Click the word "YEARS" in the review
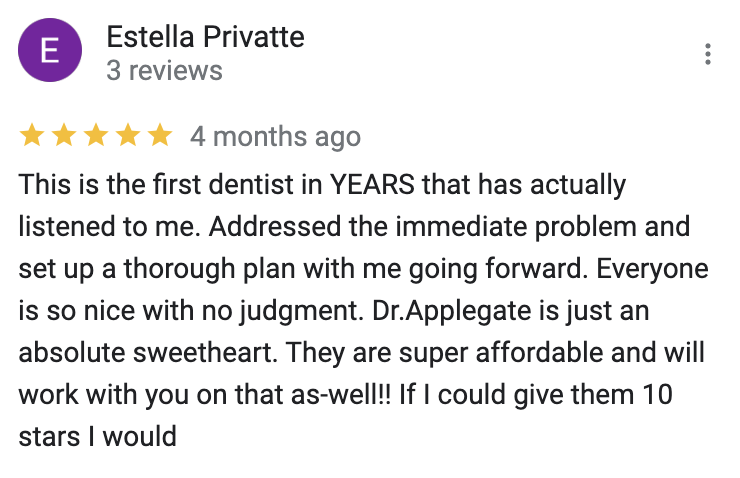This screenshot has height=478, width=740. tap(376, 185)
